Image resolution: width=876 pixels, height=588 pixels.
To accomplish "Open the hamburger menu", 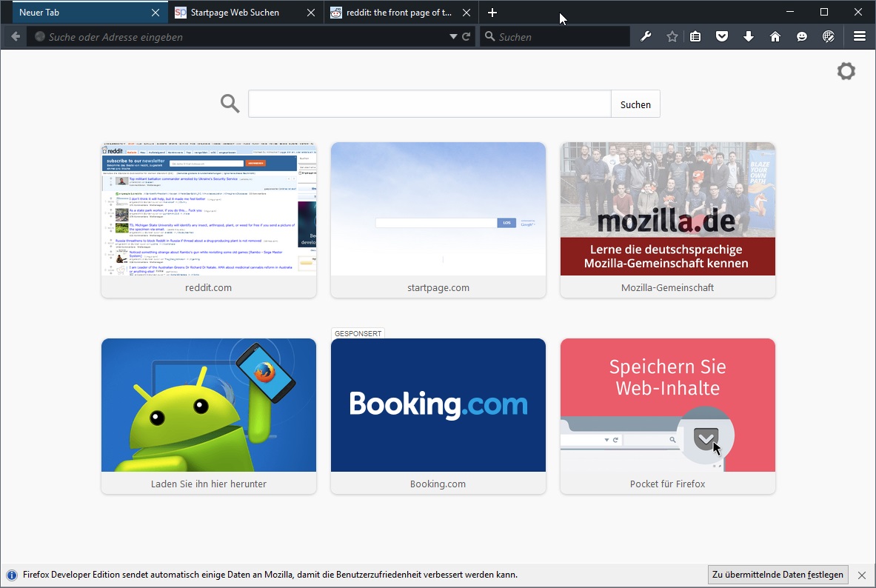I will point(860,37).
